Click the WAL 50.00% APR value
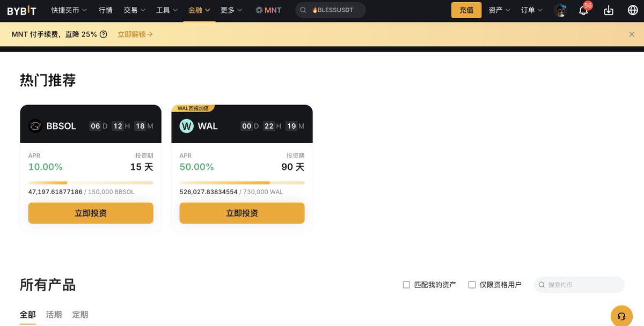 [x=197, y=167]
